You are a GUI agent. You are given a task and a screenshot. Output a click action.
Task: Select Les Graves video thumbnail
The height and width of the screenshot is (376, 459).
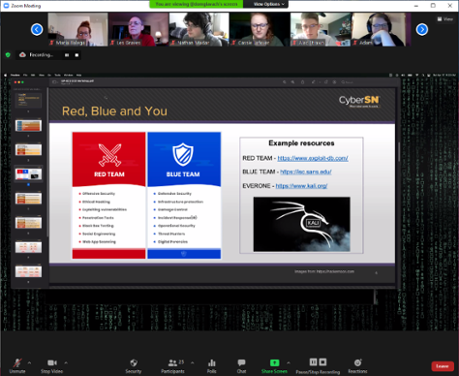click(x=138, y=29)
